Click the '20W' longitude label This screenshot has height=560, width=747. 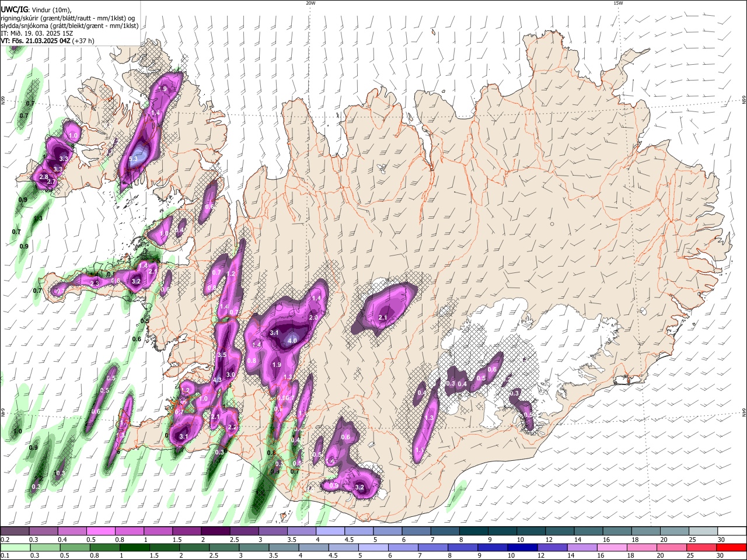310,3
